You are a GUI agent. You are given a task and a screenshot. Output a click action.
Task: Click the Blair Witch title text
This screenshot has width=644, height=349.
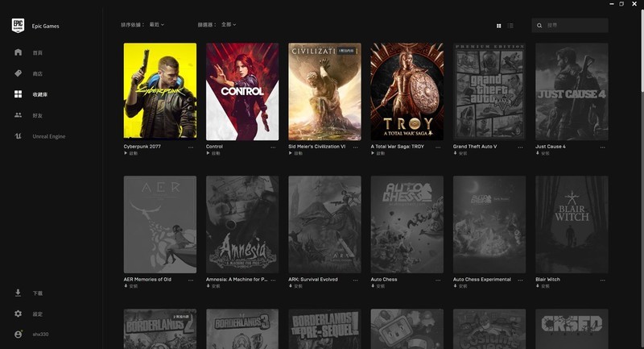coord(547,279)
